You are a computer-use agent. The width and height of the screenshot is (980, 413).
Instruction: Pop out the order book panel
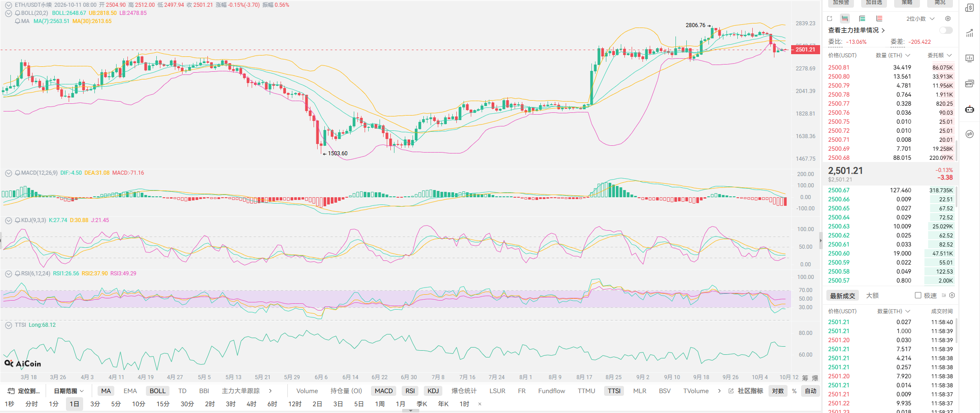(x=830, y=19)
